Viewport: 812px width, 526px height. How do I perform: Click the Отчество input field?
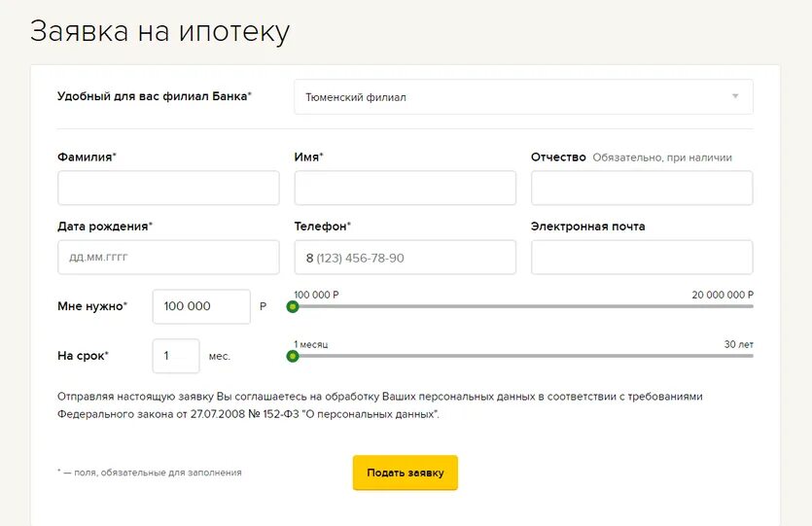click(642, 188)
